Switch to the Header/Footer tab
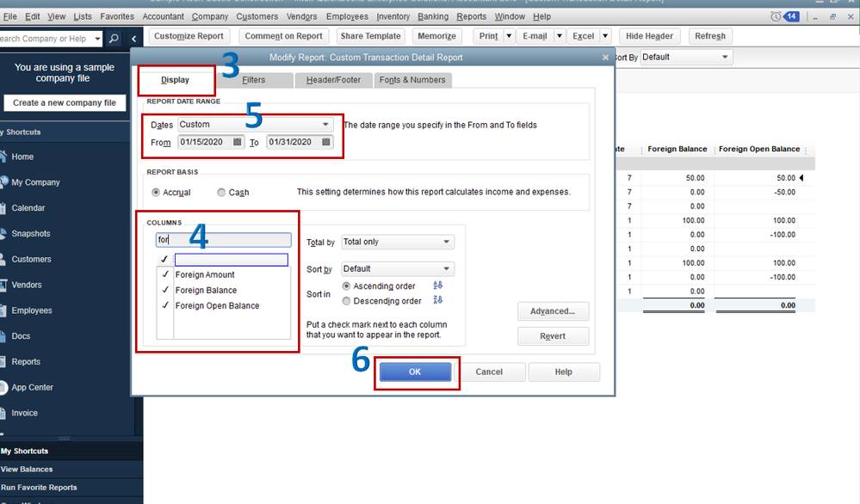This screenshot has height=504, width=860. pos(333,80)
